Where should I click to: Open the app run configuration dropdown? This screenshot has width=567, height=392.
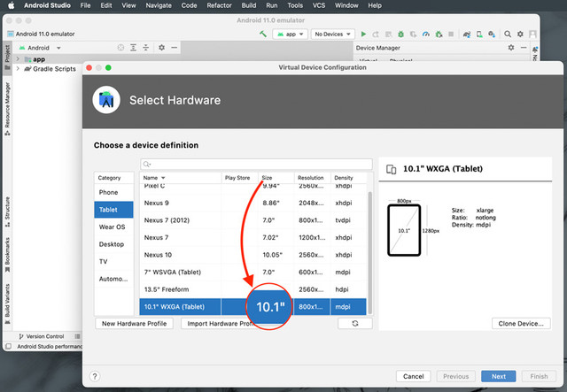(291, 34)
